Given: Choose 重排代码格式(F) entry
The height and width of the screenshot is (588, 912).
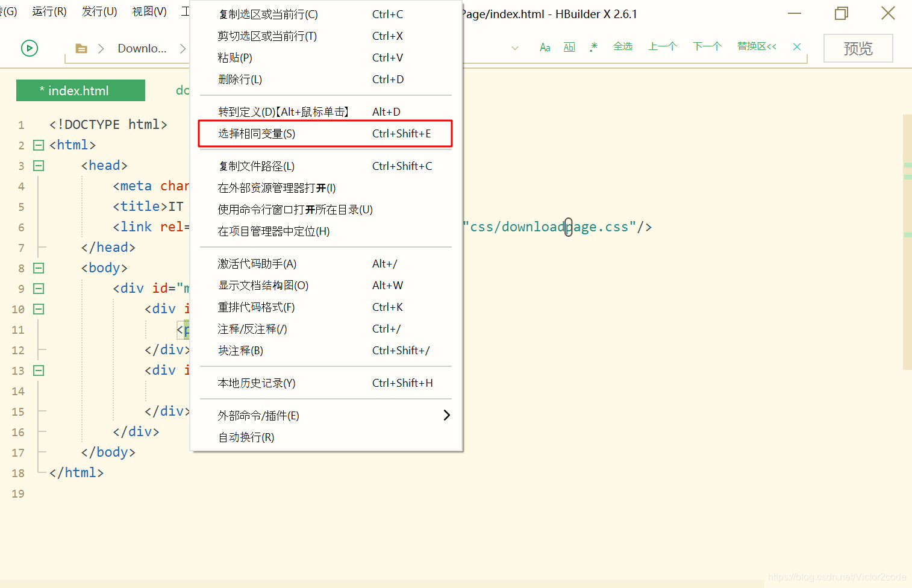Looking at the screenshot, I should tap(326, 307).
